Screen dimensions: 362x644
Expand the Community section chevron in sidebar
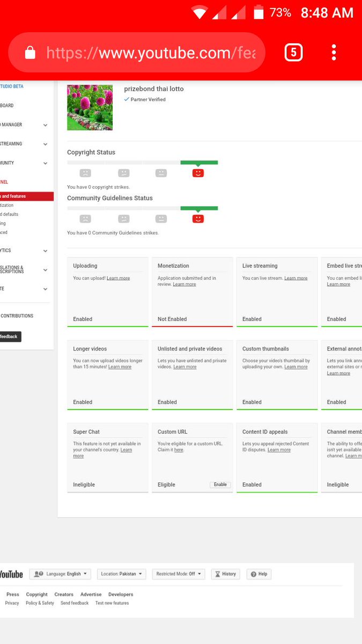coord(45,163)
